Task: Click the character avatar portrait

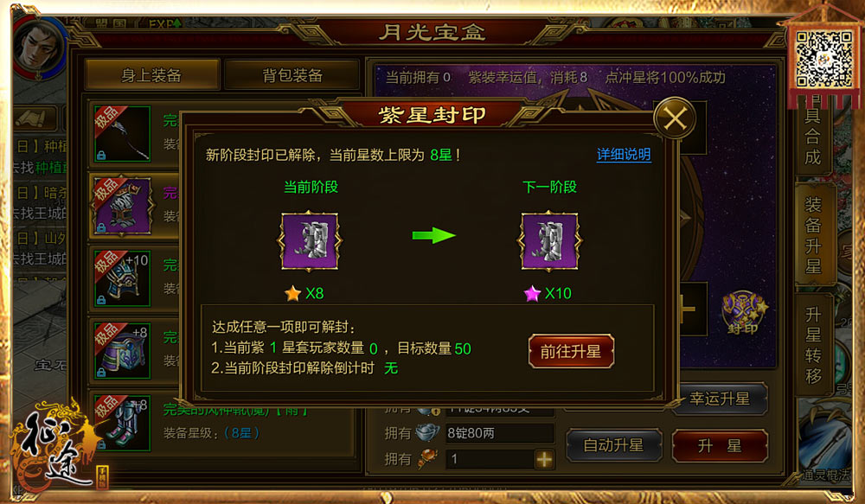Action: click(x=39, y=47)
